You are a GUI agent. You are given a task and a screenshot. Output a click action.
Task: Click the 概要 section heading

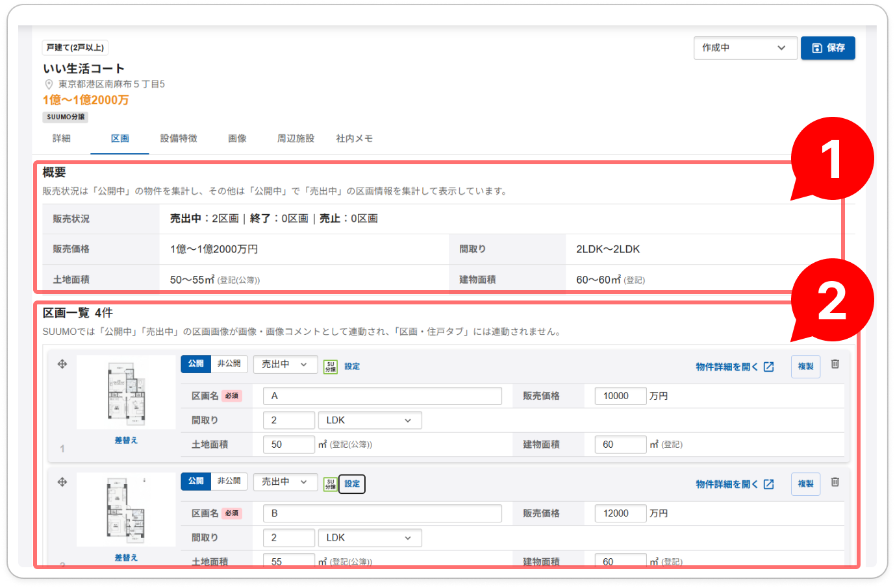point(55,173)
